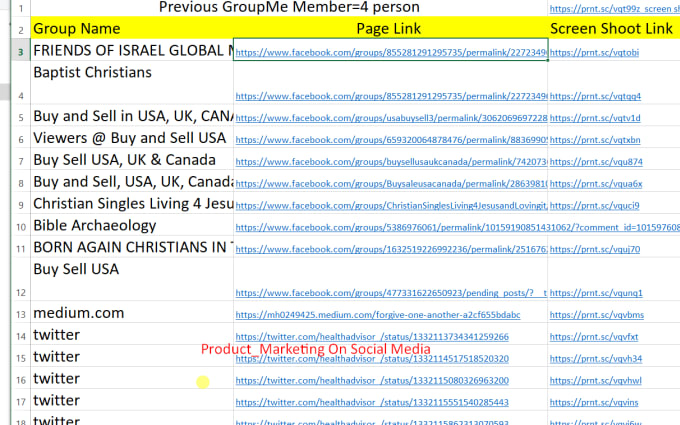
Task: Open the prnt.sc/vqvhwl screenshot link
Action: click(x=595, y=380)
